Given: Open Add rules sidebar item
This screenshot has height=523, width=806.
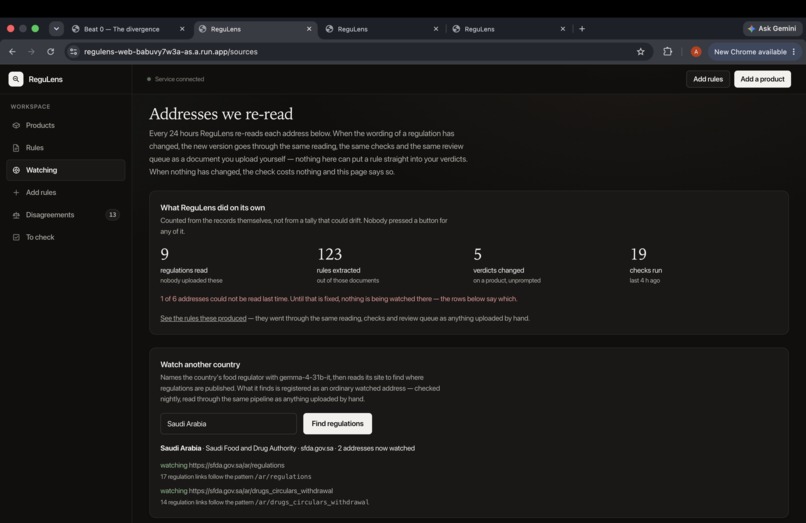Looking at the screenshot, I should pos(66,192).
